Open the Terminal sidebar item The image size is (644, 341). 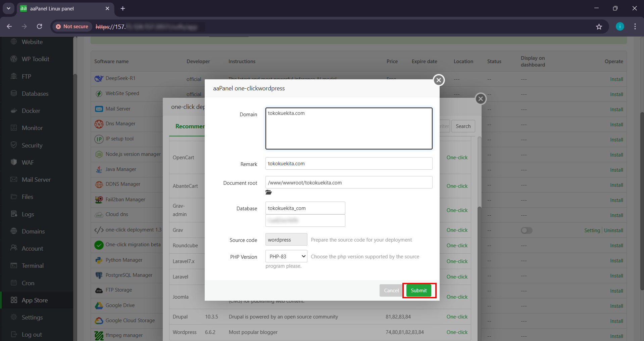point(32,265)
